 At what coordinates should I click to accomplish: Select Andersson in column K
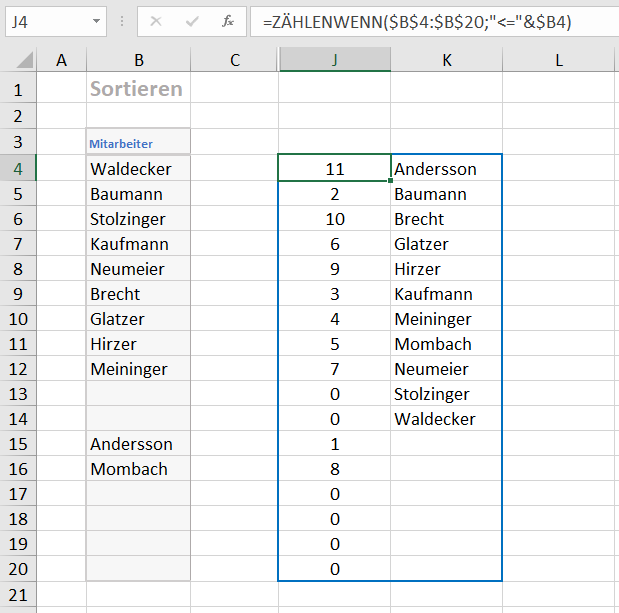(446, 169)
